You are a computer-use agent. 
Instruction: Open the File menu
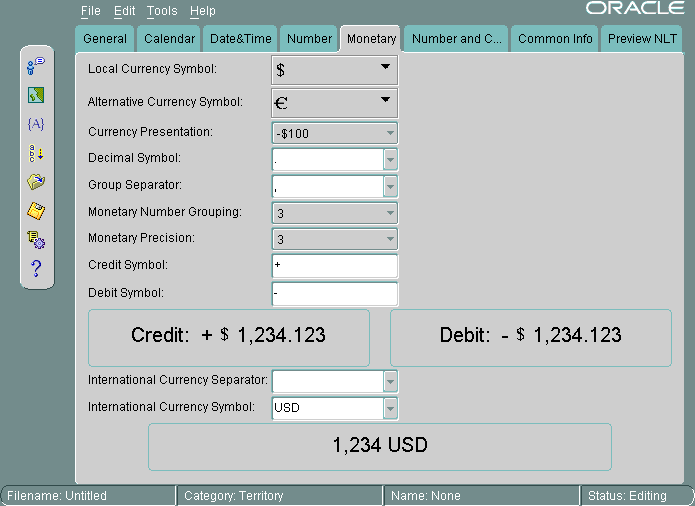pyautogui.click(x=90, y=11)
